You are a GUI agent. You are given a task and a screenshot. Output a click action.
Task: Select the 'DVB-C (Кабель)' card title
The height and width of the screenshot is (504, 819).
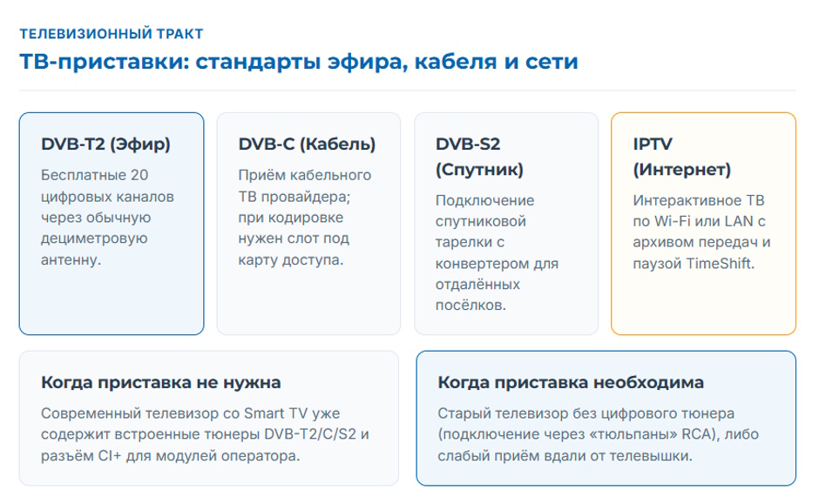coord(307,144)
